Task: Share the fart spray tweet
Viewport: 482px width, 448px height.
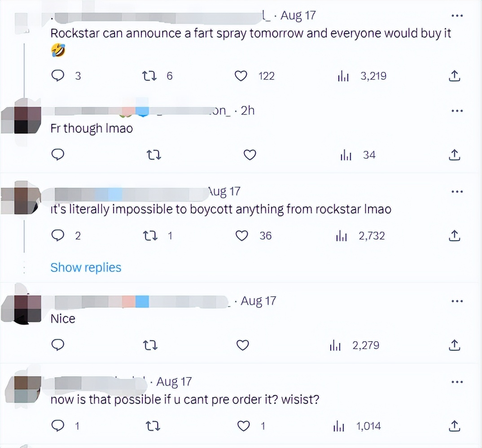Action: point(454,76)
